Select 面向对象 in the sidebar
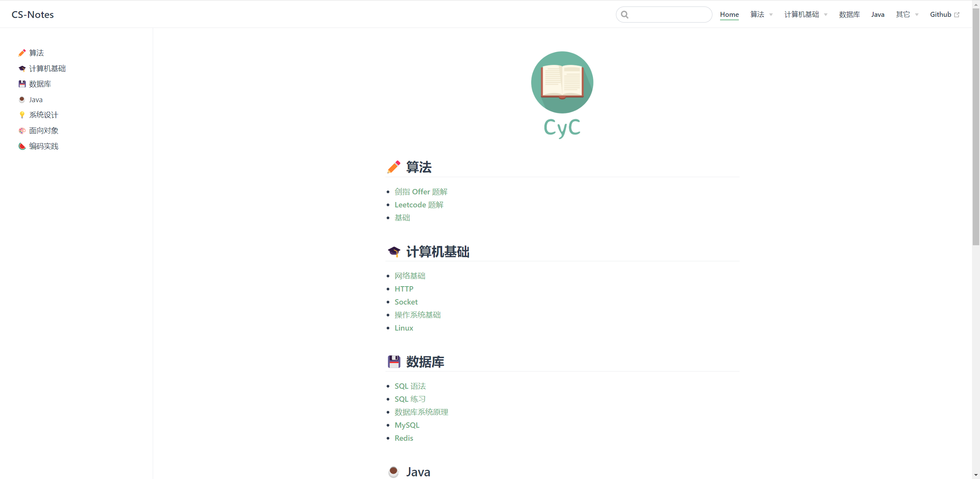The height and width of the screenshot is (479, 980). 44,130
